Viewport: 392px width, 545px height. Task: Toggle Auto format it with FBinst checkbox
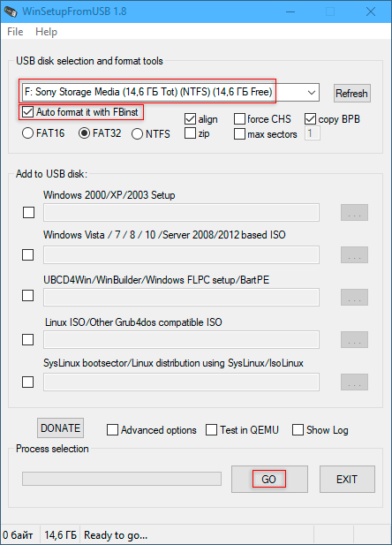point(27,112)
